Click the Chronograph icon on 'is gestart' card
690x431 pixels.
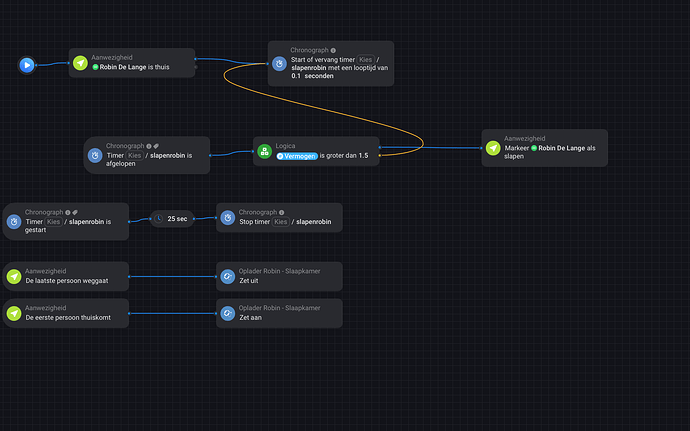[x=14, y=221]
